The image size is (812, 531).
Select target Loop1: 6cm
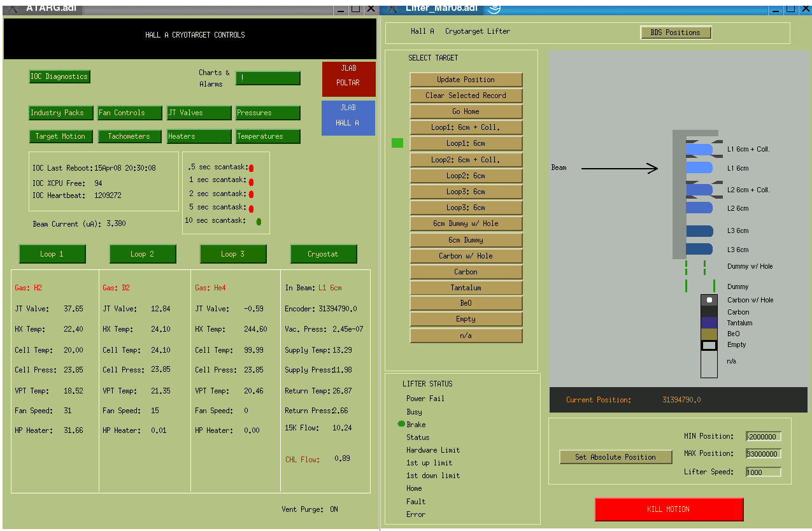(x=466, y=143)
